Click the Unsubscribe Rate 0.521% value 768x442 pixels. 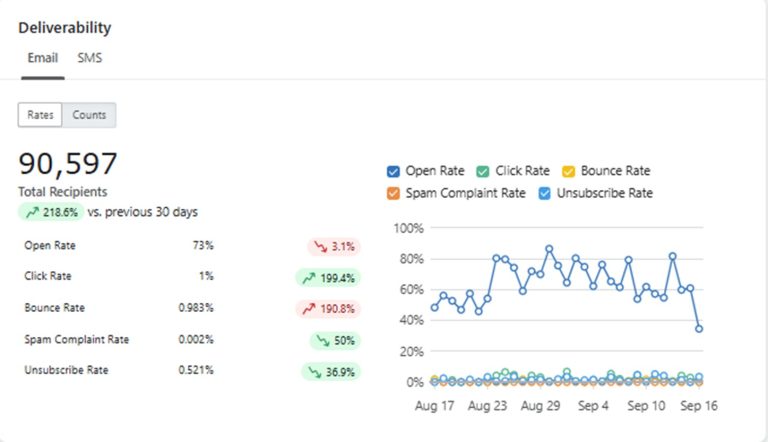(x=196, y=371)
